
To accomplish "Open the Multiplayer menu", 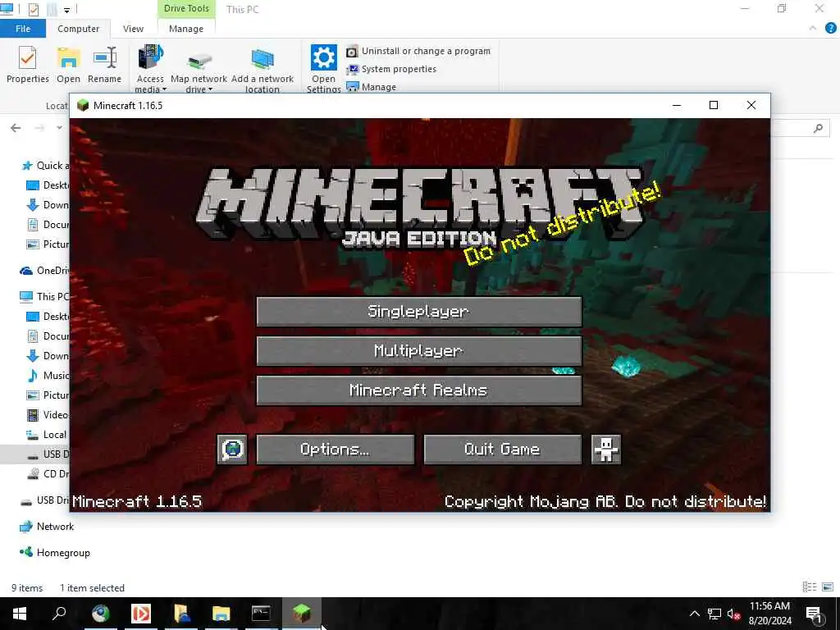I will (x=419, y=351).
